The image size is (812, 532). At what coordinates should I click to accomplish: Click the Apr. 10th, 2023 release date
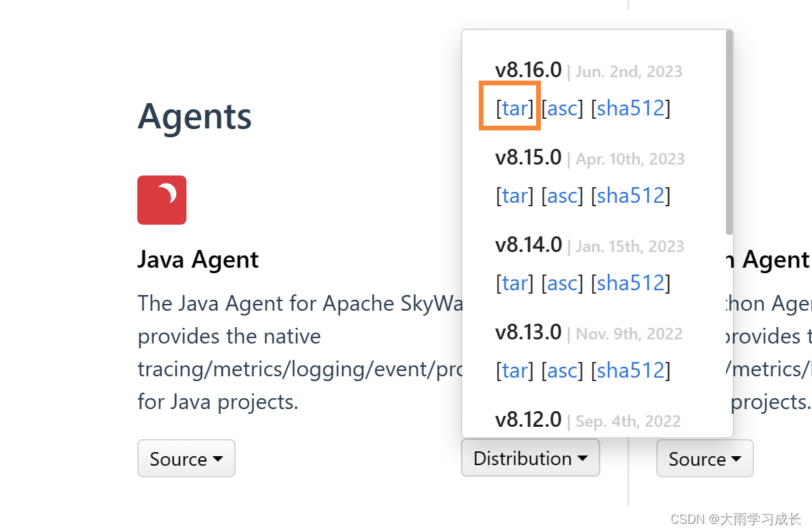(630, 159)
